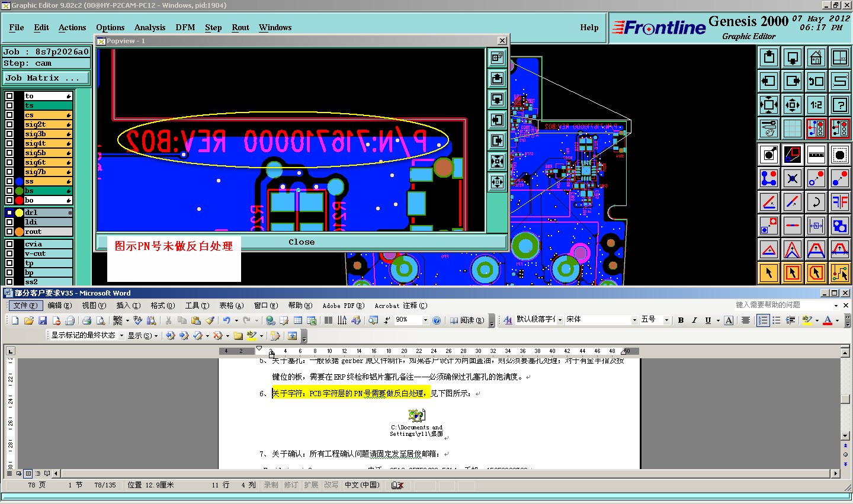The width and height of the screenshot is (853, 504).
Task: Open the tools and palette settings icon
Action: pyautogui.click(x=769, y=129)
